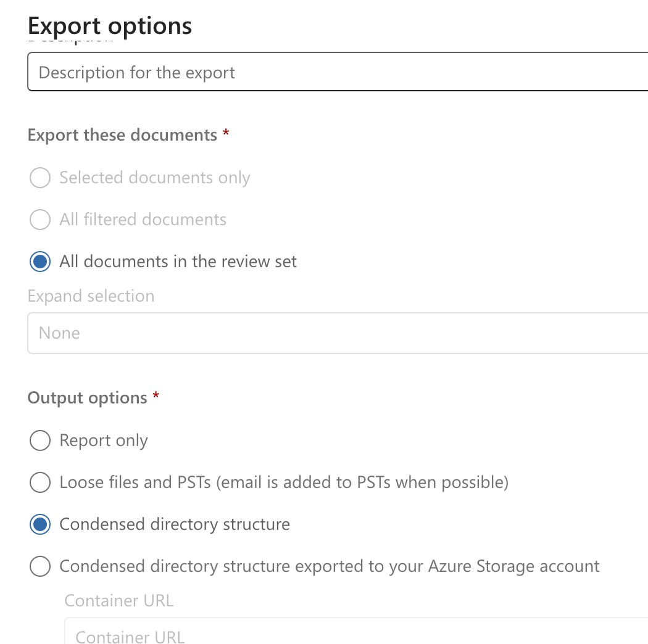648x644 pixels.
Task: Choose the 'Loose files and PSTs' radio button
Action: 40,482
